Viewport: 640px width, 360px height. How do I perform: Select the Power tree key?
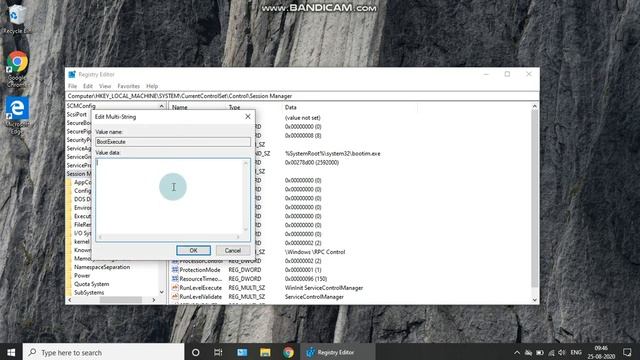82,276
